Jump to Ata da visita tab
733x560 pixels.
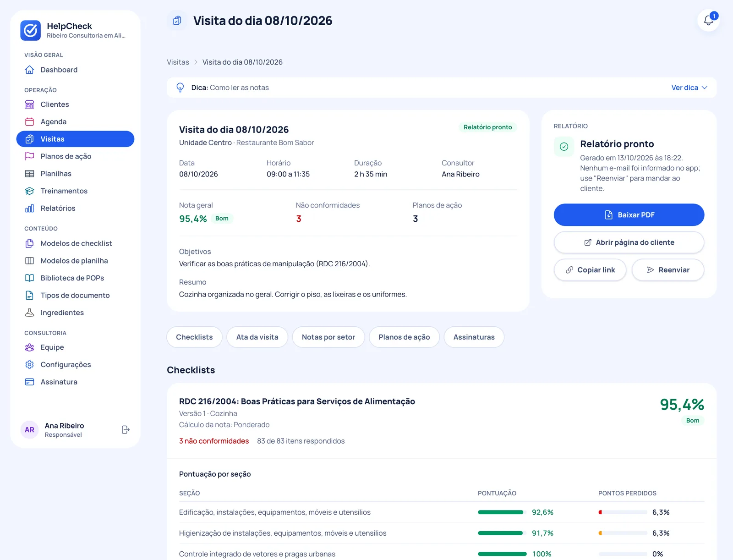pyautogui.click(x=257, y=337)
